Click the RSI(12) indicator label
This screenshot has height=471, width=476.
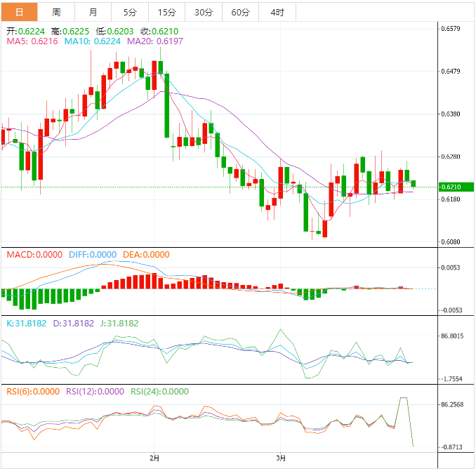click(x=95, y=392)
